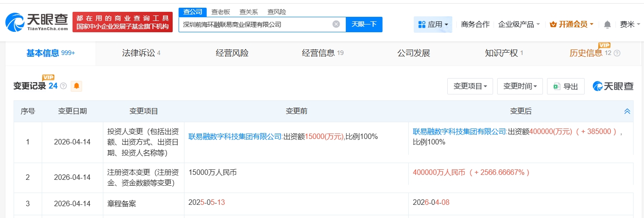Click the help icon beside 历史信息 tab

[x=617, y=53]
